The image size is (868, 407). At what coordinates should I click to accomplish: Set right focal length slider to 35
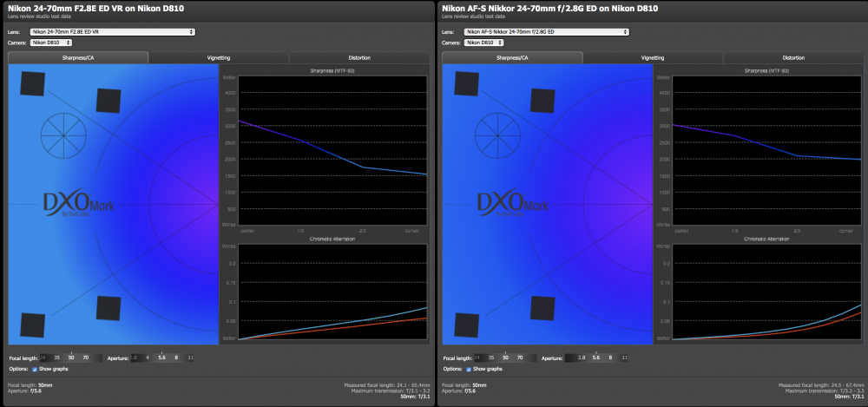click(490, 358)
